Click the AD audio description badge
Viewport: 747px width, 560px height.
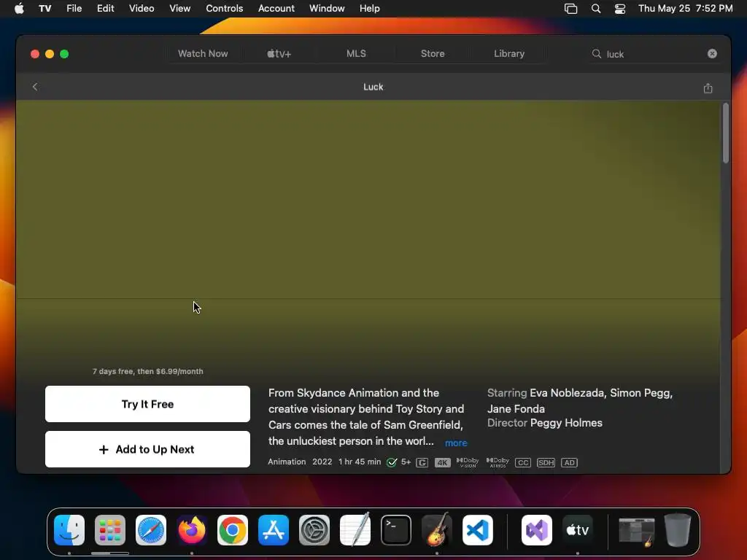(569, 462)
